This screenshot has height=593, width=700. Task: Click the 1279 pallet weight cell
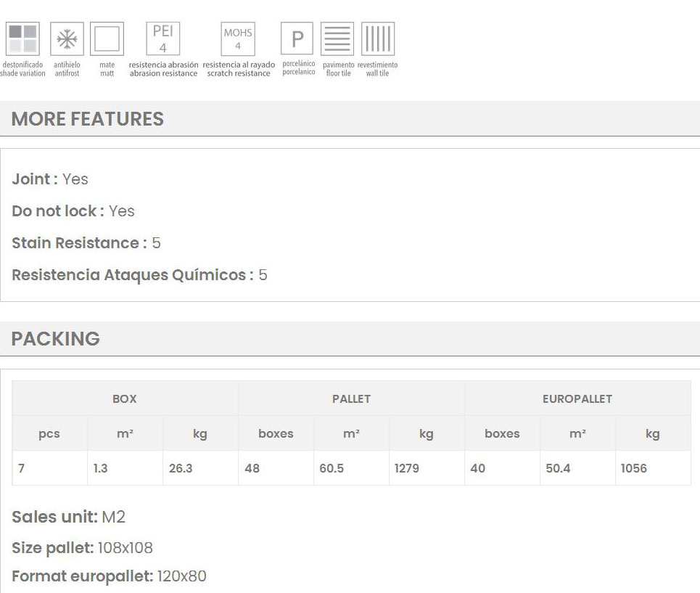click(407, 468)
